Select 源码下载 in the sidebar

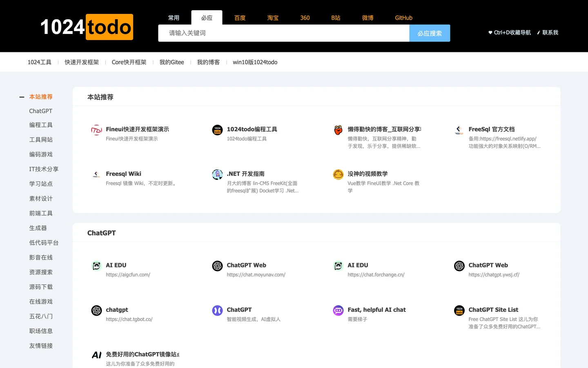pos(41,287)
